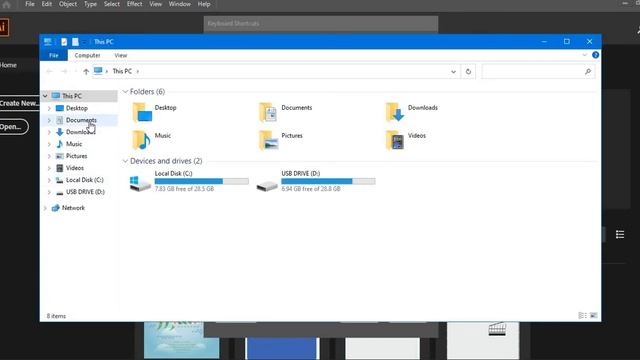Open Illustrator Help menu

click(x=204, y=4)
